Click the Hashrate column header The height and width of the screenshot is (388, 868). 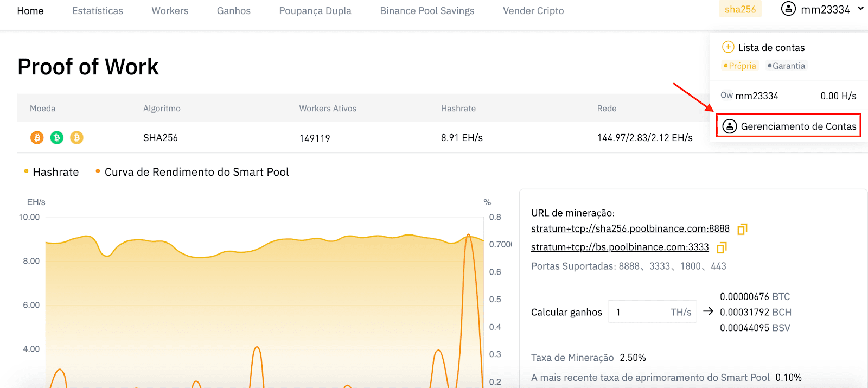click(x=458, y=109)
